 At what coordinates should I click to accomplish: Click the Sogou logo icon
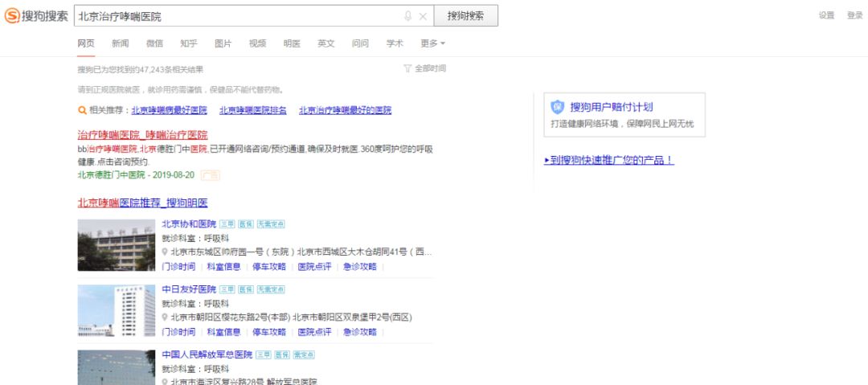tap(12, 16)
